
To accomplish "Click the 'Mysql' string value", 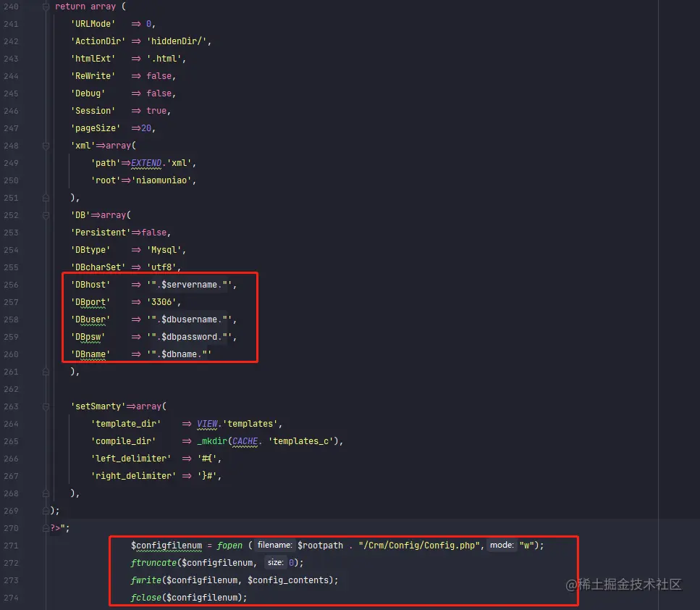I will point(164,250).
